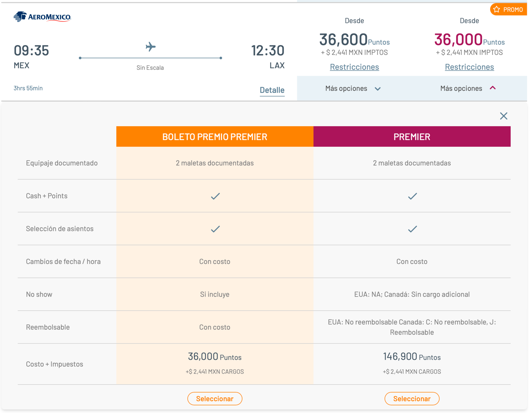Click the 36,000 Puntos promo price at top
The image size is (532, 413).
469,39
